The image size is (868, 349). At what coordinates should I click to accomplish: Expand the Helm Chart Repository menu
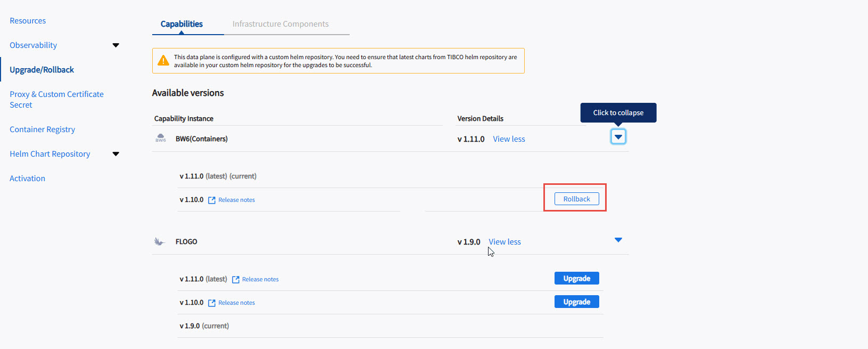115,154
